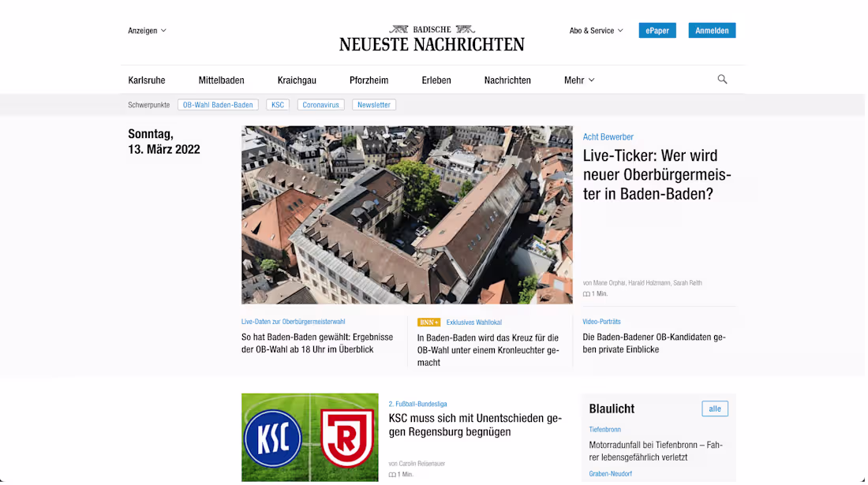The image size is (868, 485).
Task: Open the search magnifier icon
Action: (x=722, y=79)
